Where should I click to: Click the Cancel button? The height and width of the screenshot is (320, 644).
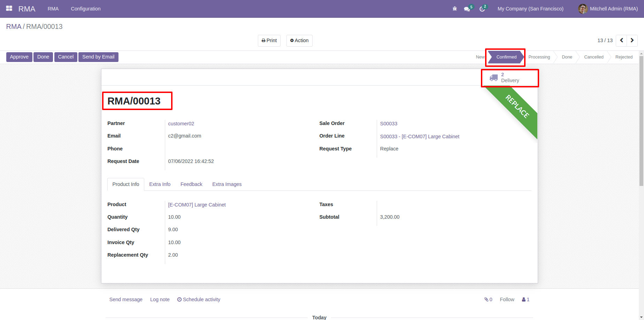point(66,57)
